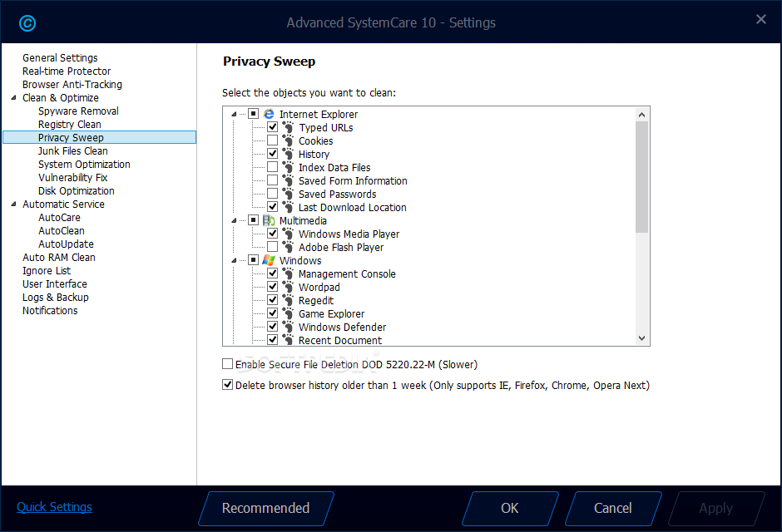Viewport: 782px width, 532px height.
Task: Click the Internet Explorer icon in the tree
Action: point(269,114)
